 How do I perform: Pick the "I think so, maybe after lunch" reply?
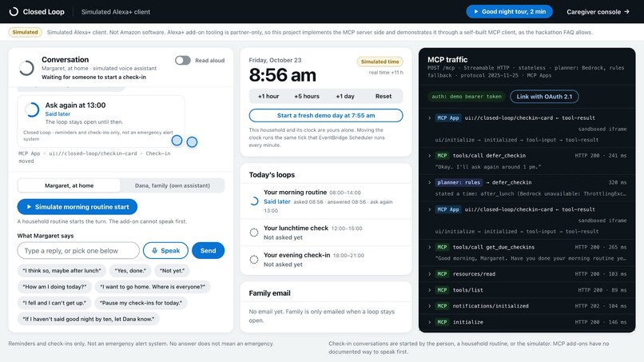(62, 270)
